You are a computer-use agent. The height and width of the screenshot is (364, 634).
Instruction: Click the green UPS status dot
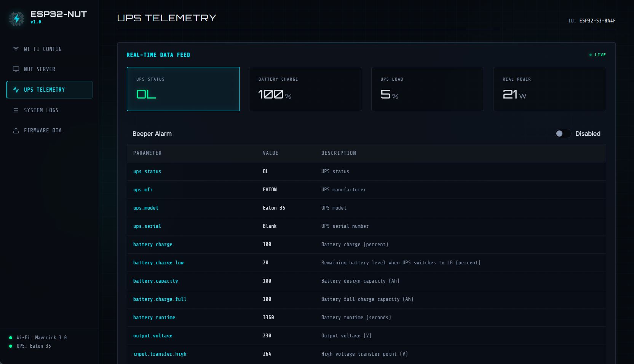click(11, 346)
